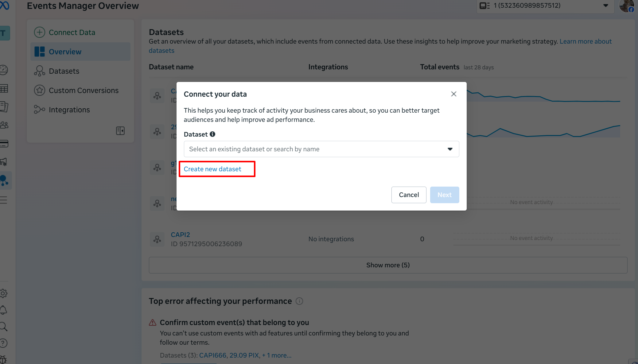Click the Top error info icon
Image resolution: width=638 pixels, height=364 pixels.
click(x=299, y=301)
